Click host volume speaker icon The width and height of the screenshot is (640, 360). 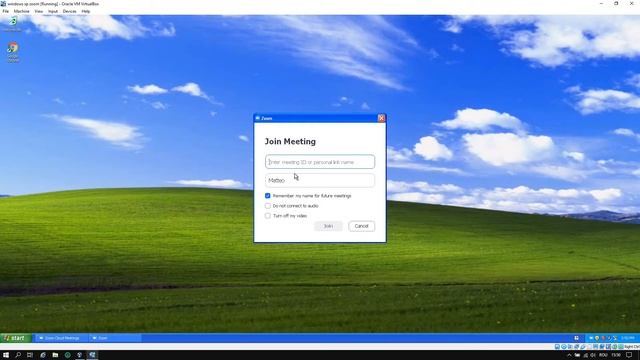coord(593,356)
